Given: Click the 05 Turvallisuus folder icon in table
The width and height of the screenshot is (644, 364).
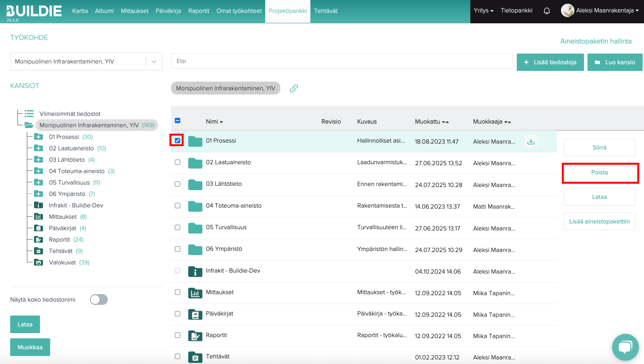Looking at the screenshot, I should (195, 228).
